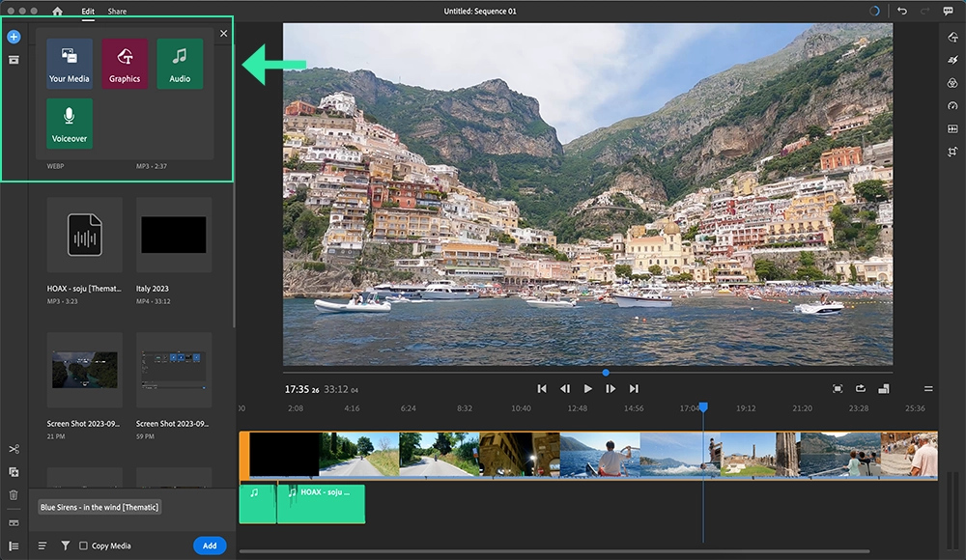
Task: Open the timeline options menu
Action: [14, 546]
